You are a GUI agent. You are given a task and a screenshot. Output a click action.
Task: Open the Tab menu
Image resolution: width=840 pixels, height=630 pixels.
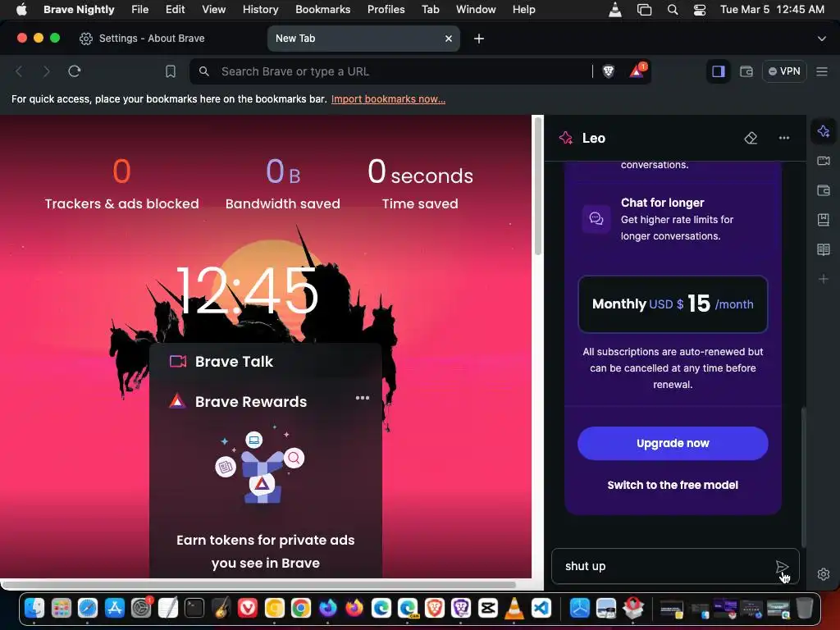tap(430, 9)
